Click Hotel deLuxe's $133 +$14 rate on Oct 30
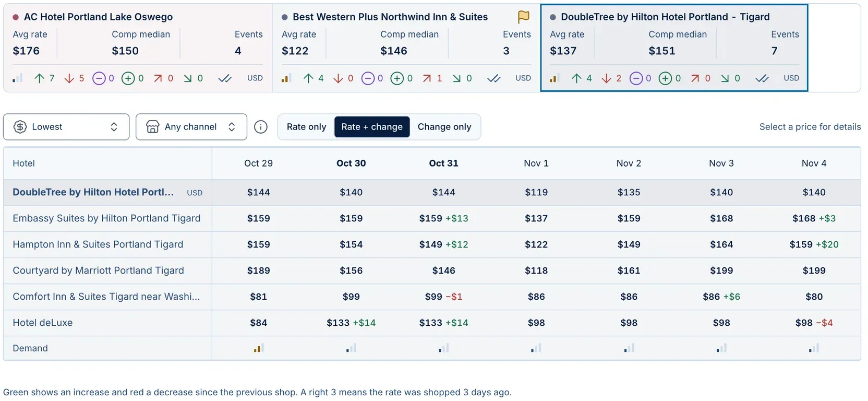The image size is (868, 401). pos(351,323)
